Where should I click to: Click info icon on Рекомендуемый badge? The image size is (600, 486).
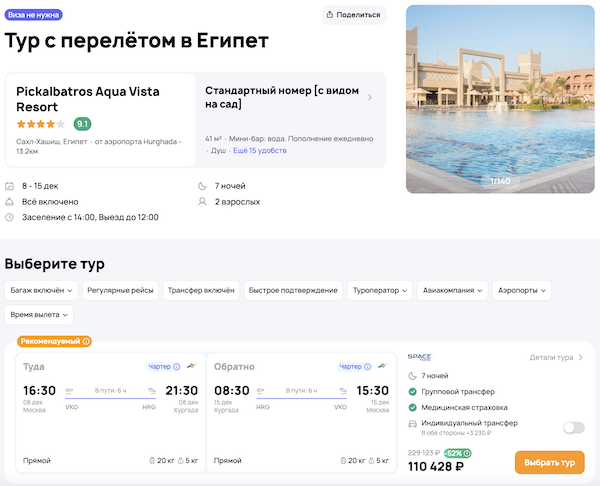tap(86, 341)
